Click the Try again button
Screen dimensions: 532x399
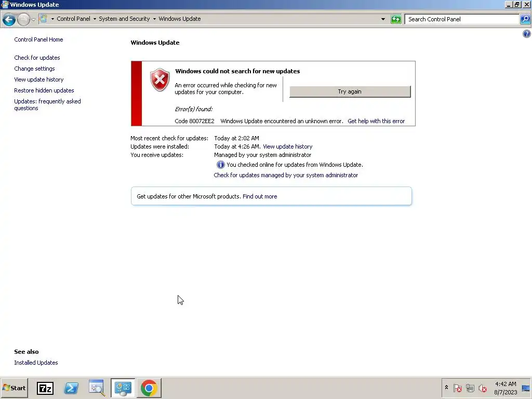(x=350, y=91)
